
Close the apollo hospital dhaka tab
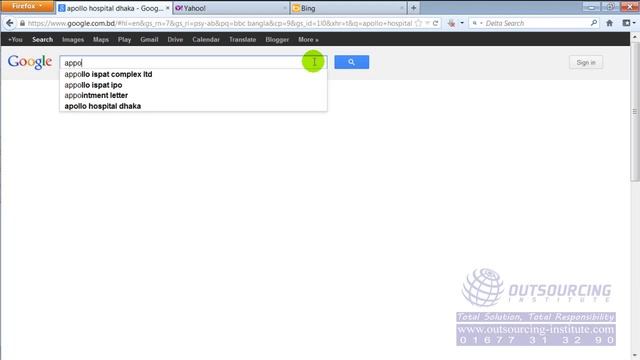click(x=167, y=8)
